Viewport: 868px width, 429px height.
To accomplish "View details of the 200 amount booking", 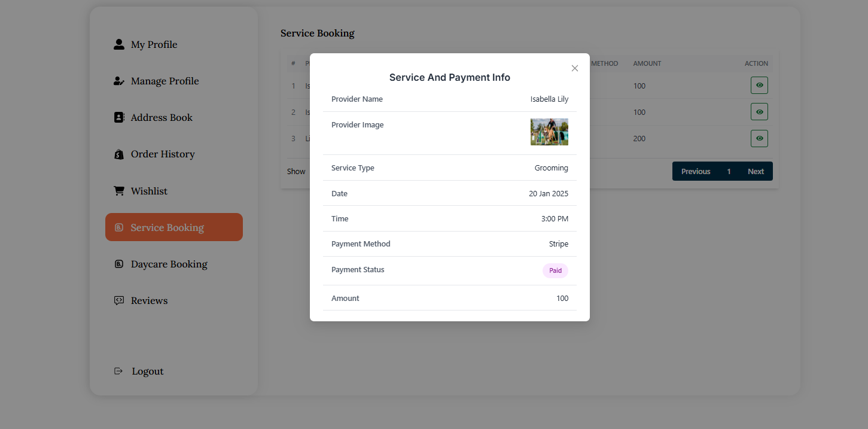I will pos(759,138).
